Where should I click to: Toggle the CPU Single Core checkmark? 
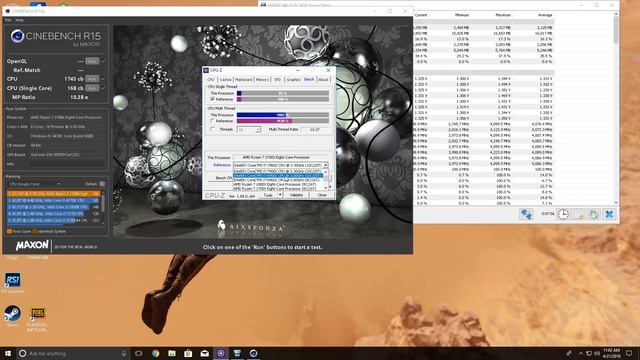tap(103, 88)
